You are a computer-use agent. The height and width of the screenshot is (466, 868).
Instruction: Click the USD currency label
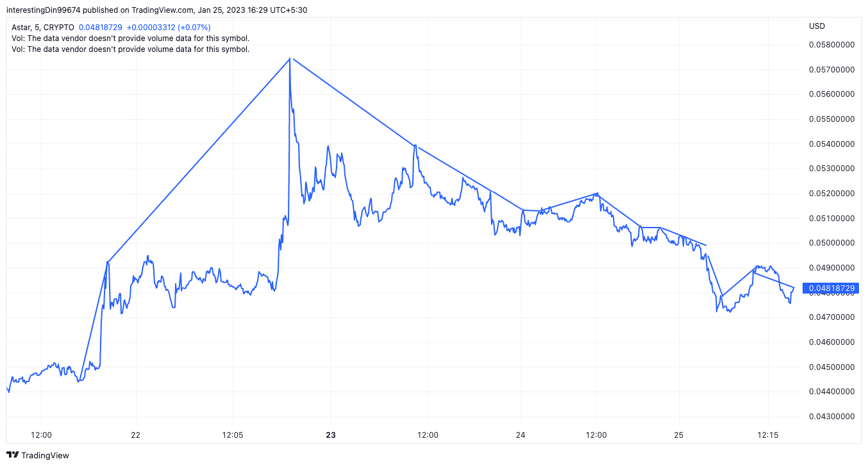(x=817, y=26)
